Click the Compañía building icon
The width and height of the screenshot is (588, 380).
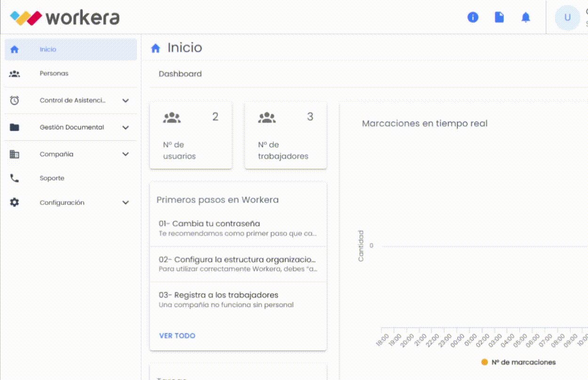point(15,154)
